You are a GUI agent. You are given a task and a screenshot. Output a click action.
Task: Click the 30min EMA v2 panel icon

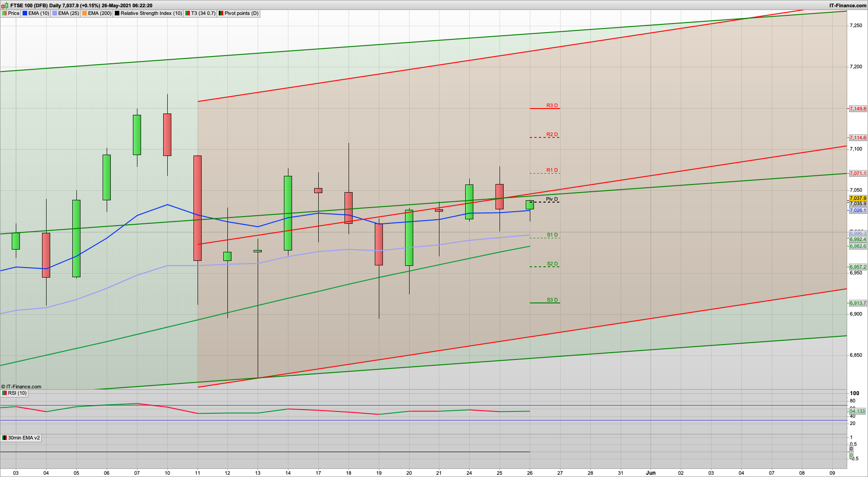(x=4, y=438)
